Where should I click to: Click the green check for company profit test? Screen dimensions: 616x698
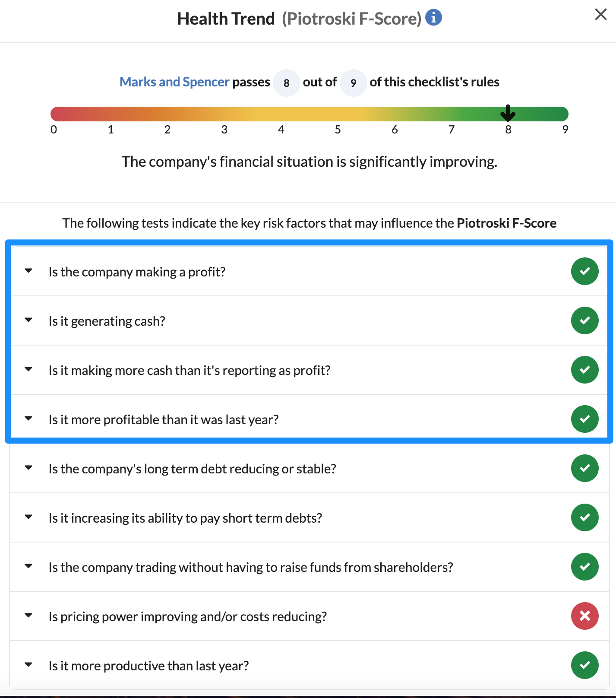(584, 271)
